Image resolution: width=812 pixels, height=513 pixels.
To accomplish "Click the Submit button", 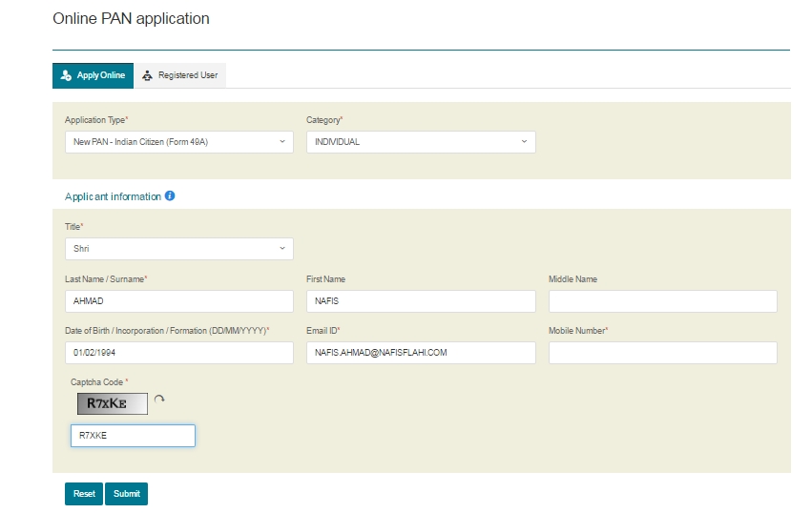I will pyautogui.click(x=126, y=494).
